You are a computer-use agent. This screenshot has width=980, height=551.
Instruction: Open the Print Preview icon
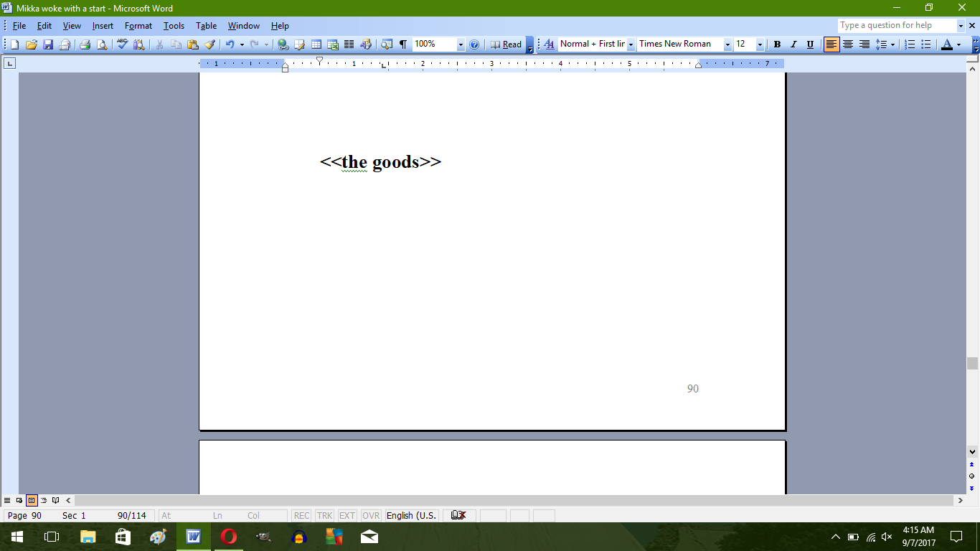pos(102,44)
